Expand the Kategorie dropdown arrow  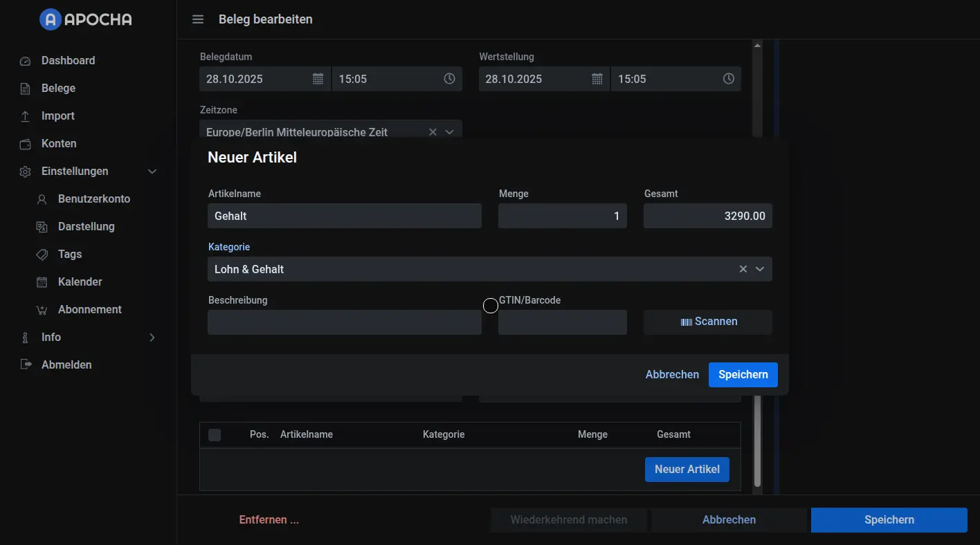point(760,269)
